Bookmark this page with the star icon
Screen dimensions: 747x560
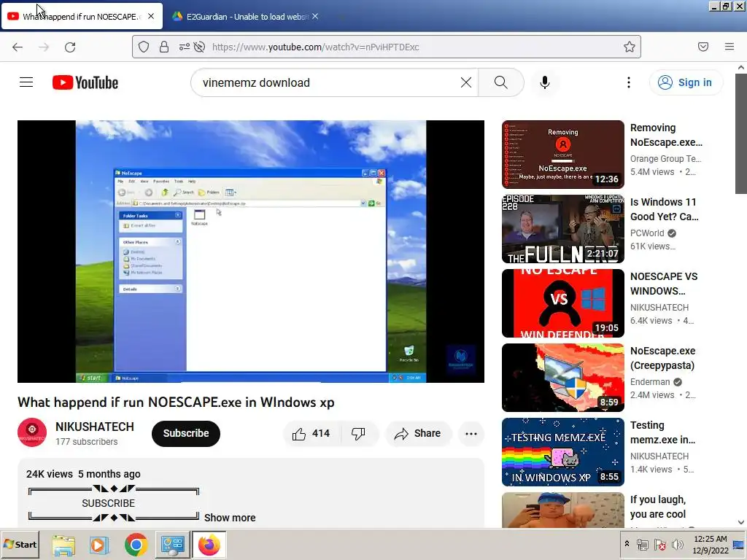pyautogui.click(x=630, y=47)
